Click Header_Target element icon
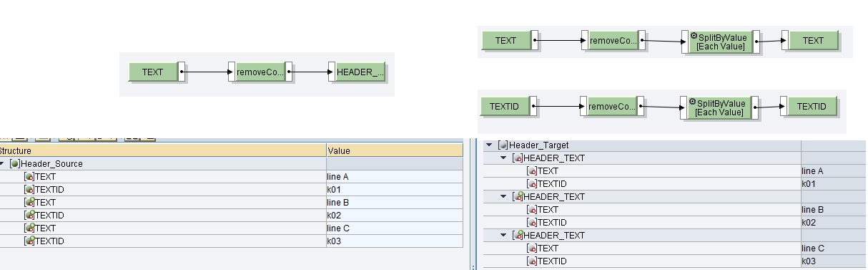Image resolution: width=868 pixels, height=270 pixels. pyautogui.click(x=503, y=145)
